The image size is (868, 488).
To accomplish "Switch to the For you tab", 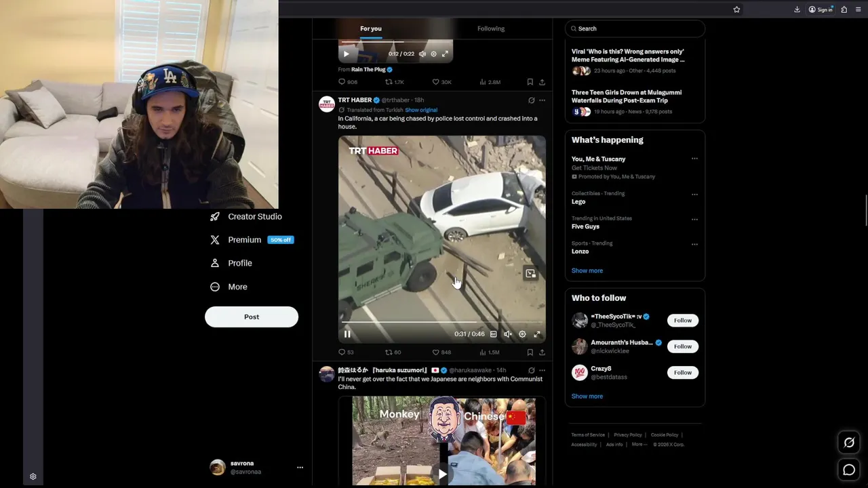I will pos(371,28).
